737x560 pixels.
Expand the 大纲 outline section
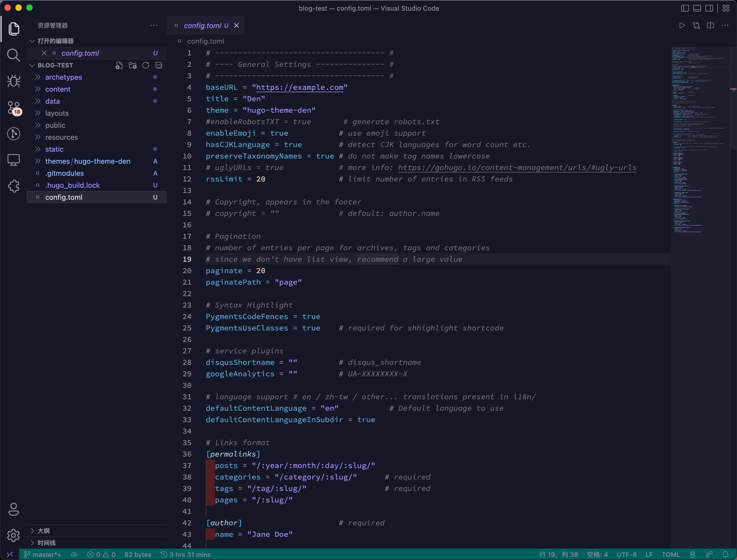pos(43,531)
